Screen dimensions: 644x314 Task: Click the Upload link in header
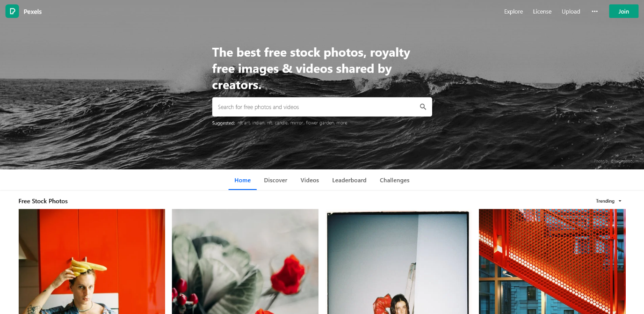[x=571, y=12]
